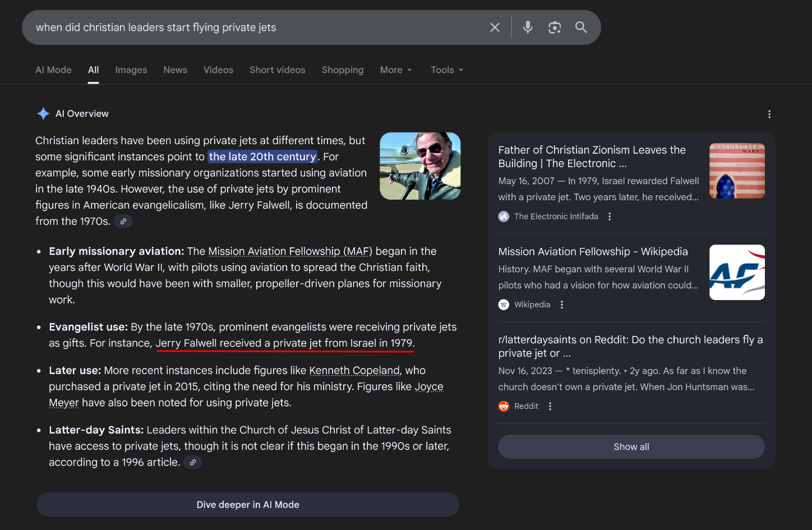Click the 'Latter-day Saints:' bullet heading
The width and height of the screenshot is (812, 530).
pyautogui.click(x=96, y=430)
